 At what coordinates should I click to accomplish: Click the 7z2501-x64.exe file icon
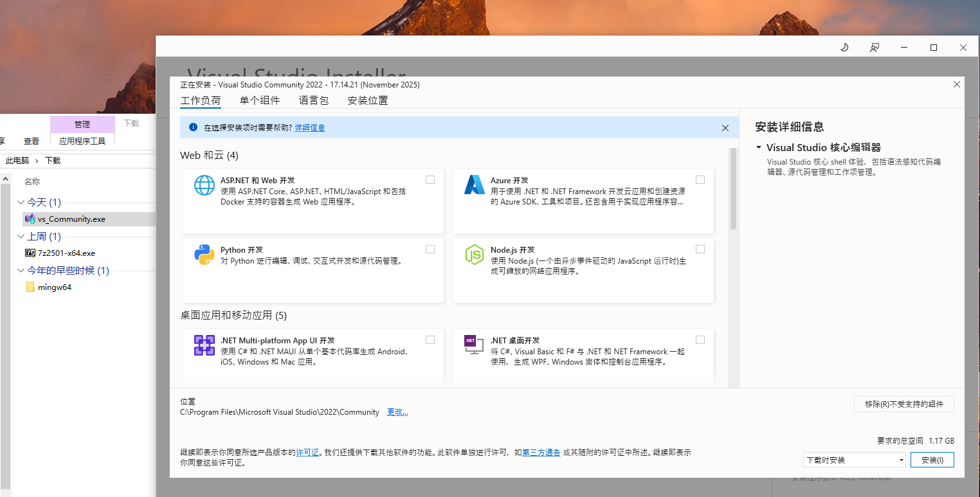click(30, 253)
